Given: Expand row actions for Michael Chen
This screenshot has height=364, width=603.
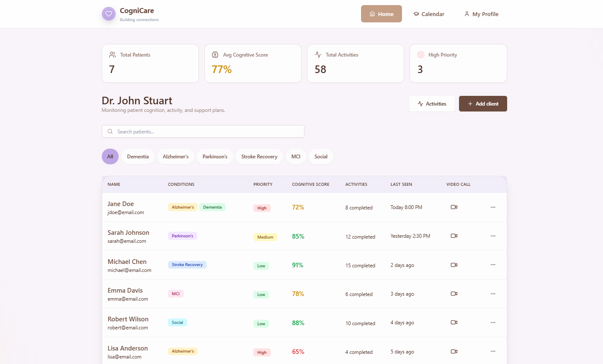Looking at the screenshot, I should pos(493,265).
